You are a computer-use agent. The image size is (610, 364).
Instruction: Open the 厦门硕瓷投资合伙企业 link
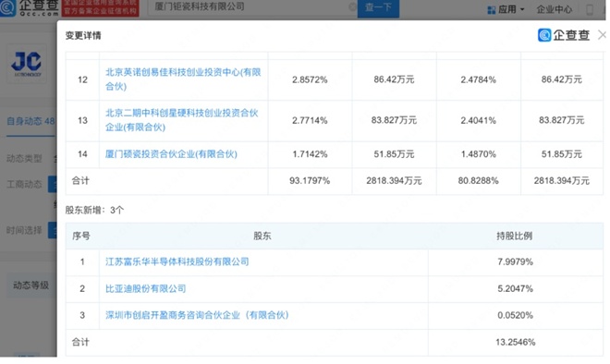[x=171, y=154]
